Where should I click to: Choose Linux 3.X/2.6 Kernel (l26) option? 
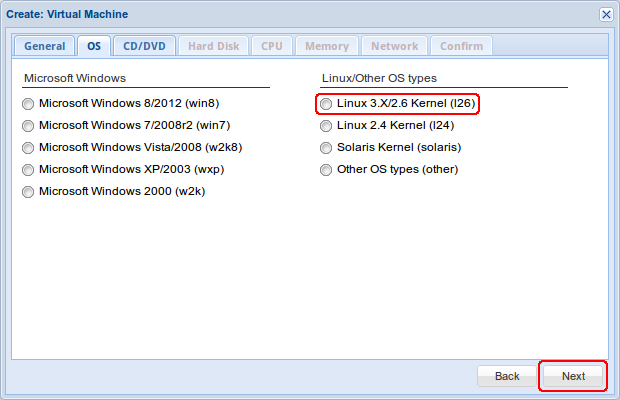coord(326,104)
